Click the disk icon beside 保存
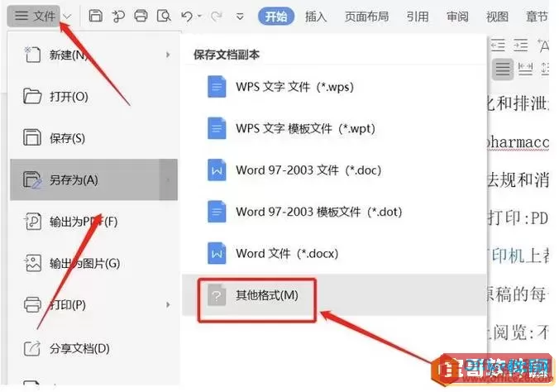The height and width of the screenshot is (392, 559). point(32,137)
